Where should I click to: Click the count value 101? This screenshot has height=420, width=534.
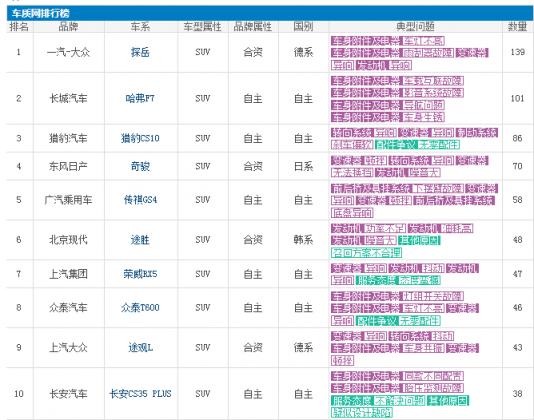tap(517, 99)
